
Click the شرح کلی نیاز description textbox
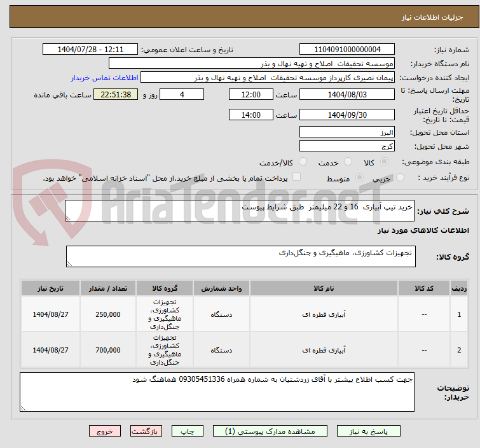(x=240, y=211)
